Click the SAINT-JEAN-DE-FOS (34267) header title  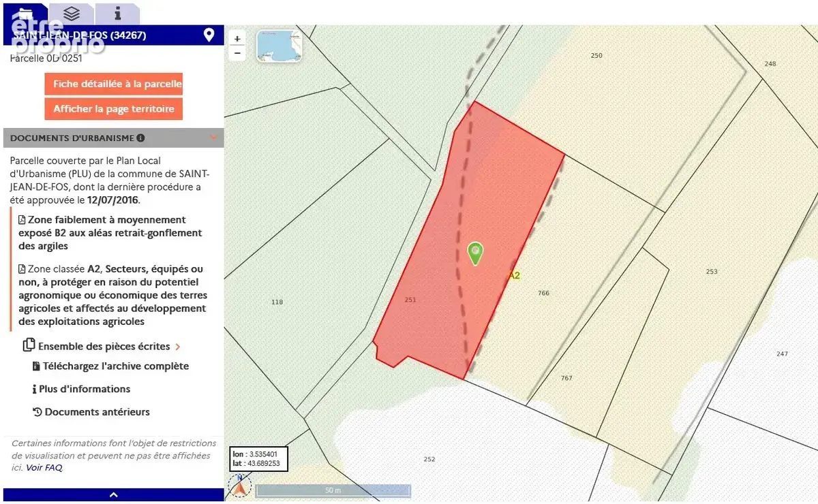pyautogui.click(x=79, y=35)
